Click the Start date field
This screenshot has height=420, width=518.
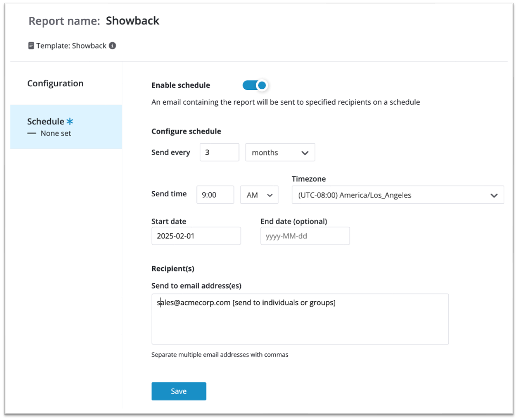point(196,236)
